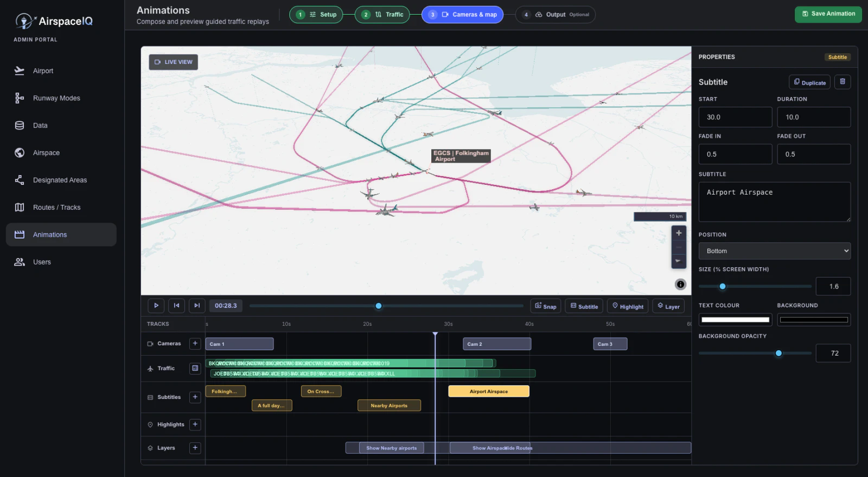This screenshot has height=477, width=868.
Task: Open map info attribution button
Action: (680, 284)
